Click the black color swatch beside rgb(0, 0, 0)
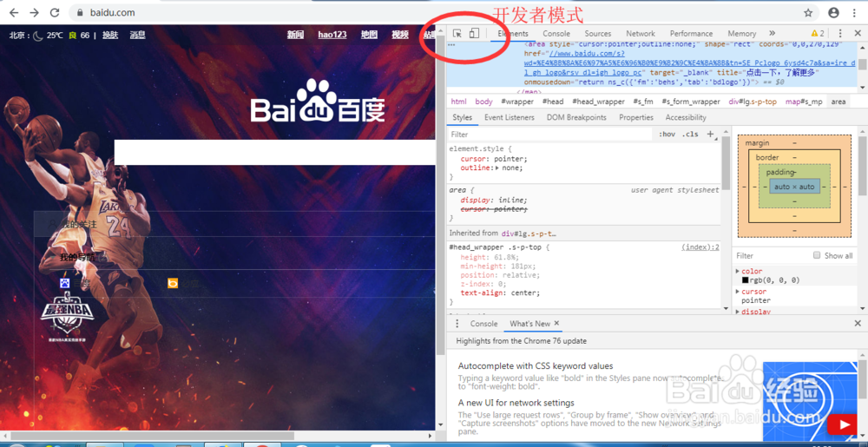 (745, 280)
